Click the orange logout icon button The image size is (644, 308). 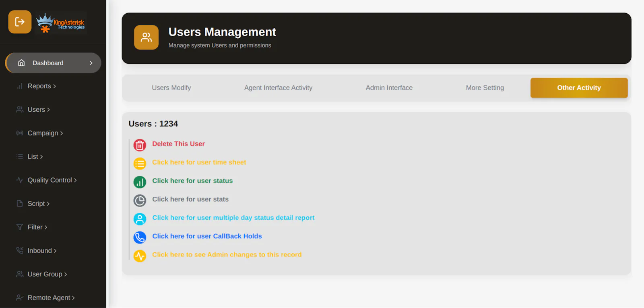click(20, 22)
